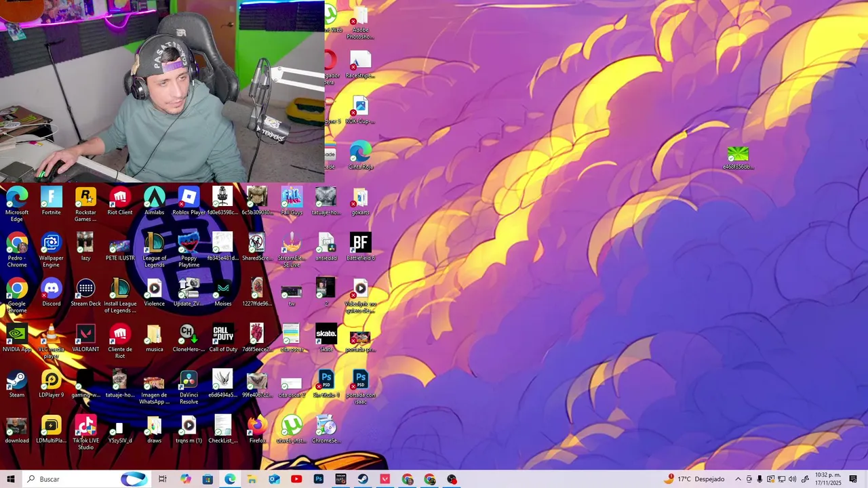Screen dimensions: 868x488
Task: Select the skate. game icon
Action: point(326,338)
